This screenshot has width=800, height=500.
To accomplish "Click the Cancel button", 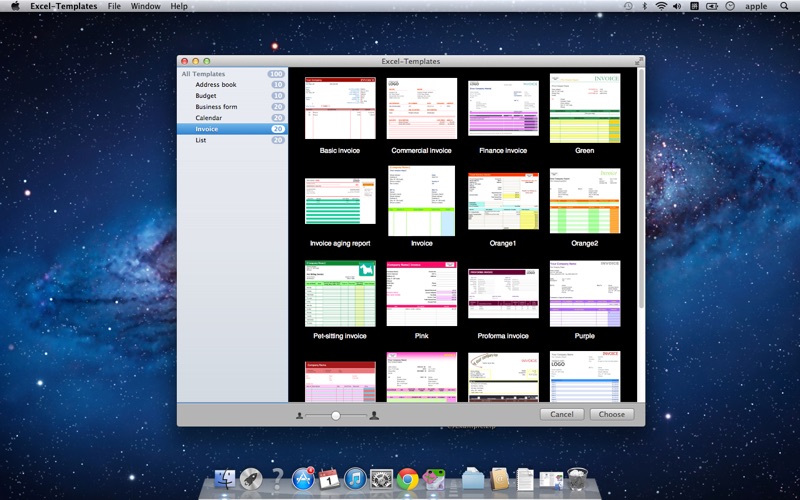I will (562, 414).
